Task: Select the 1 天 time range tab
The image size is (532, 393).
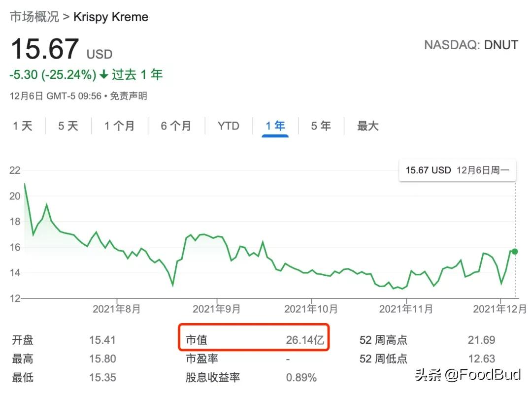Action: 22,126
